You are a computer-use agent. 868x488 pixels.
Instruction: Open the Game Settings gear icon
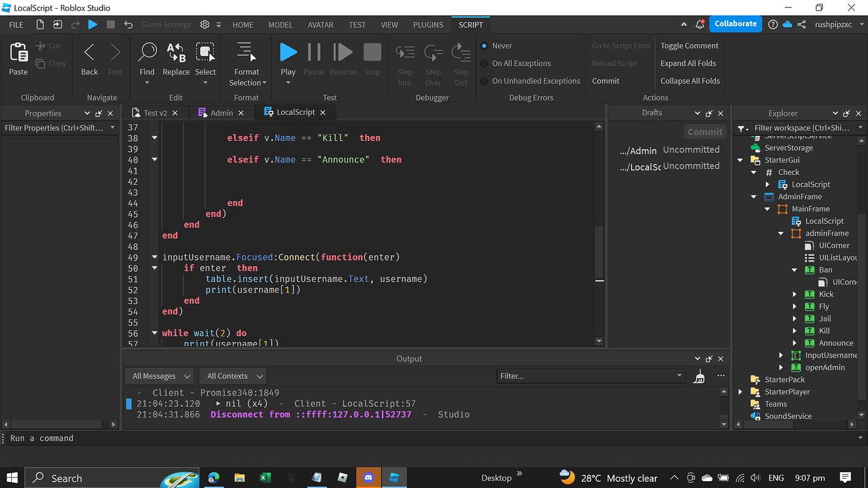point(204,25)
